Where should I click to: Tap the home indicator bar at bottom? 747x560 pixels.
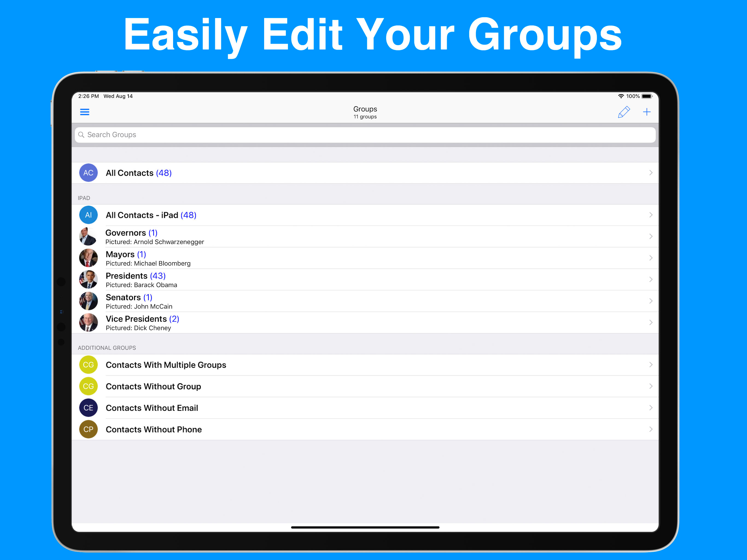tap(365, 527)
